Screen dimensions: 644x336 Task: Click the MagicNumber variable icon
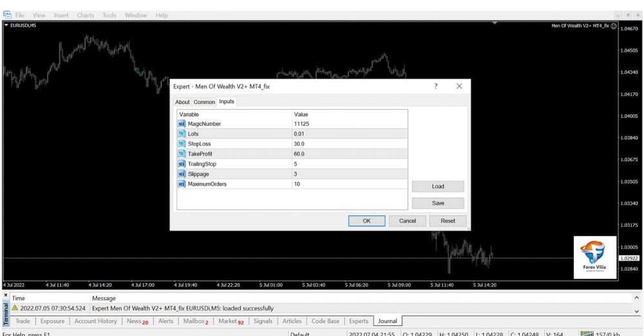tap(182, 124)
